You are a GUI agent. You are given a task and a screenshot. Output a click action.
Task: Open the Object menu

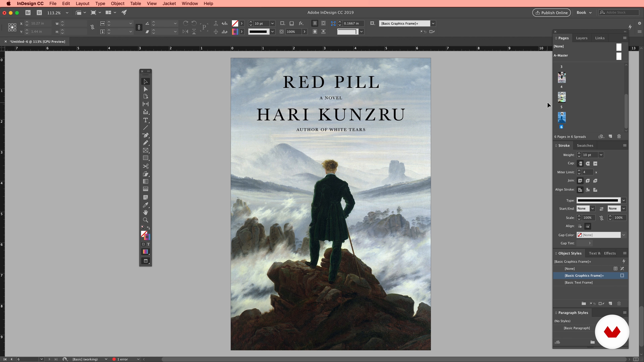(118, 4)
